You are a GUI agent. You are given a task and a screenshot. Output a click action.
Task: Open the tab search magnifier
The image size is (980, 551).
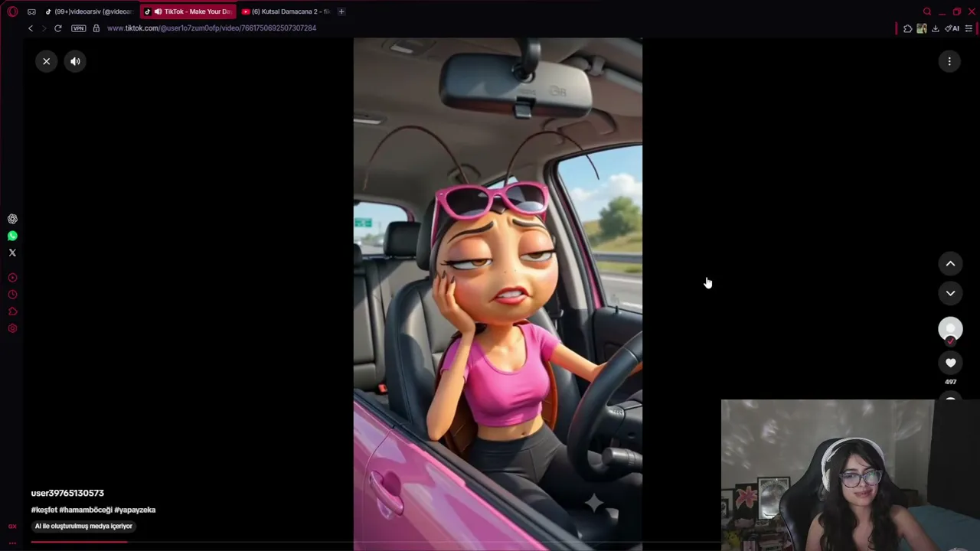pyautogui.click(x=927, y=11)
